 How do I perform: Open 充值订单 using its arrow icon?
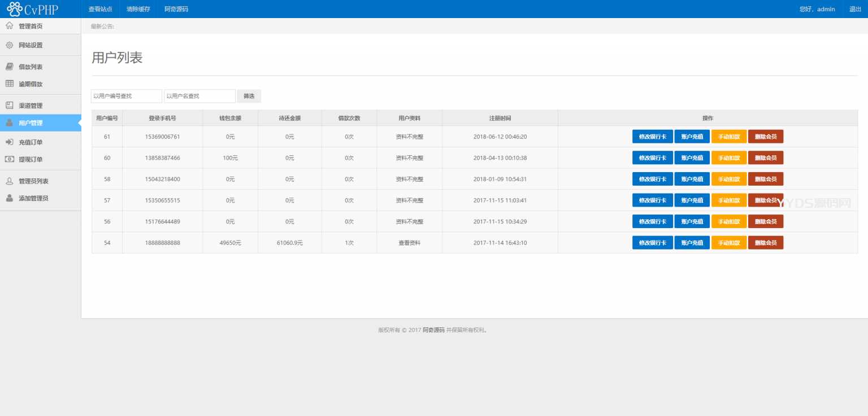click(x=9, y=142)
